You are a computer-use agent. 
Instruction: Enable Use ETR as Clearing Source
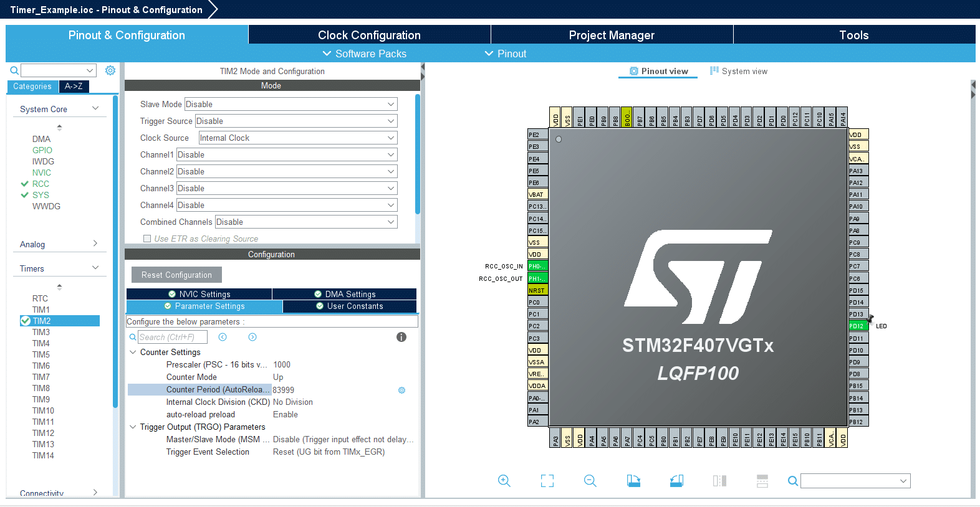coord(147,239)
